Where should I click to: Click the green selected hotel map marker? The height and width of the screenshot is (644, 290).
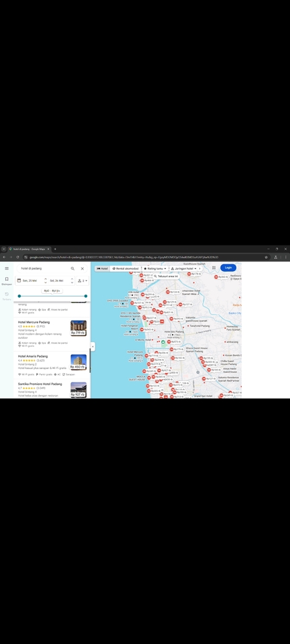point(163,341)
